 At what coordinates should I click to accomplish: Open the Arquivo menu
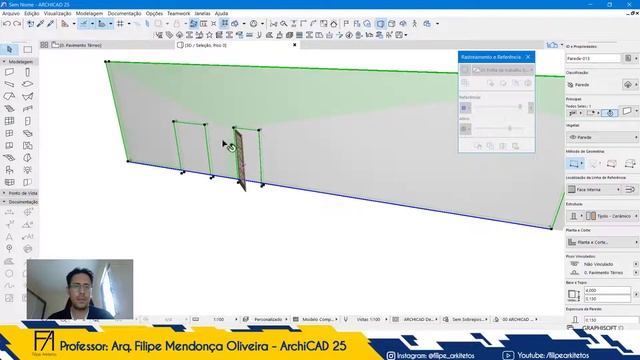coord(11,13)
